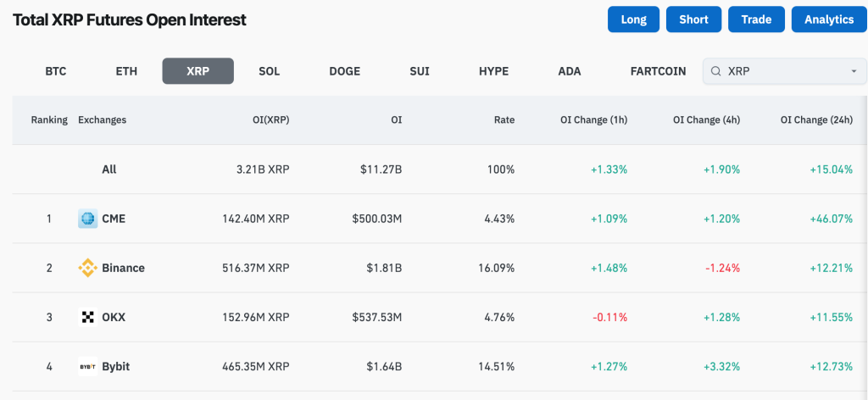The image size is (868, 400).
Task: Click the Exchanges column header
Action: [x=103, y=120]
